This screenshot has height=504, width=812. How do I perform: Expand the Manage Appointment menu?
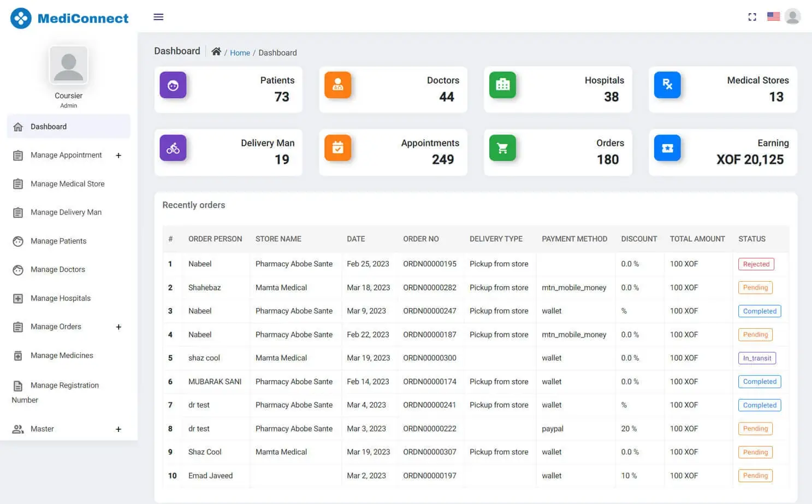pos(118,155)
